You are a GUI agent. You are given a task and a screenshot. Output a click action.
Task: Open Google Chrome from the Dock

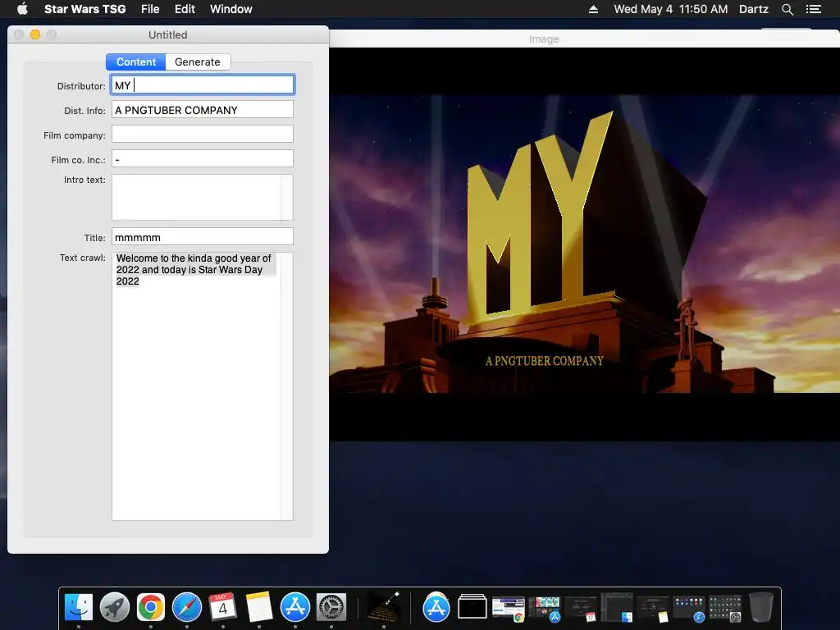coord(151,608)
